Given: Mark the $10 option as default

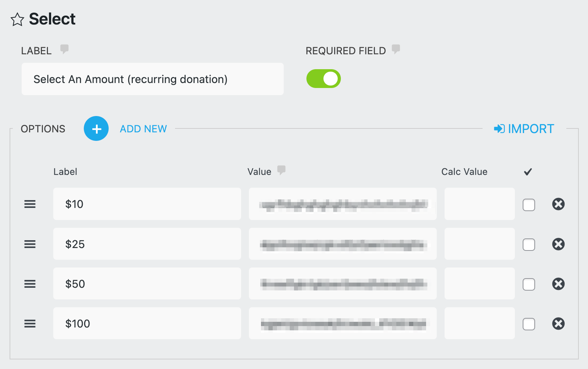Looking at the screenshot, I should (529, 205).
